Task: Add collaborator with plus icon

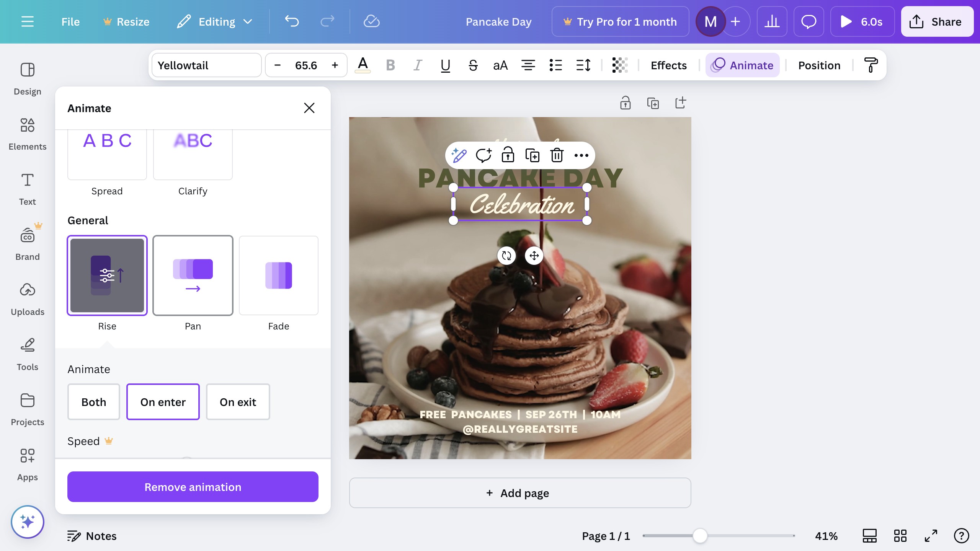Action: coord(735,22)
